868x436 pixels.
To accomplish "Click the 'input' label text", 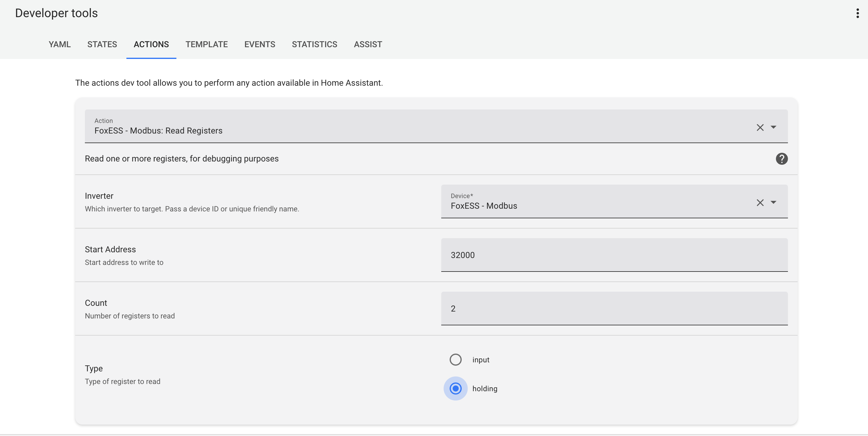I will pyautogui.click(x=480, y=360).
